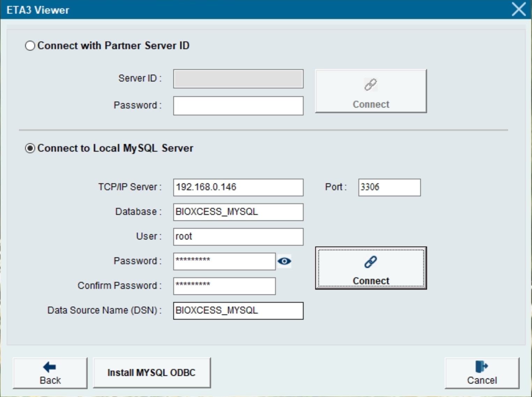The height and width of the screenshot is (397, 532).
Task: Click the Confirm Password field
Action: tap(224, 286)
